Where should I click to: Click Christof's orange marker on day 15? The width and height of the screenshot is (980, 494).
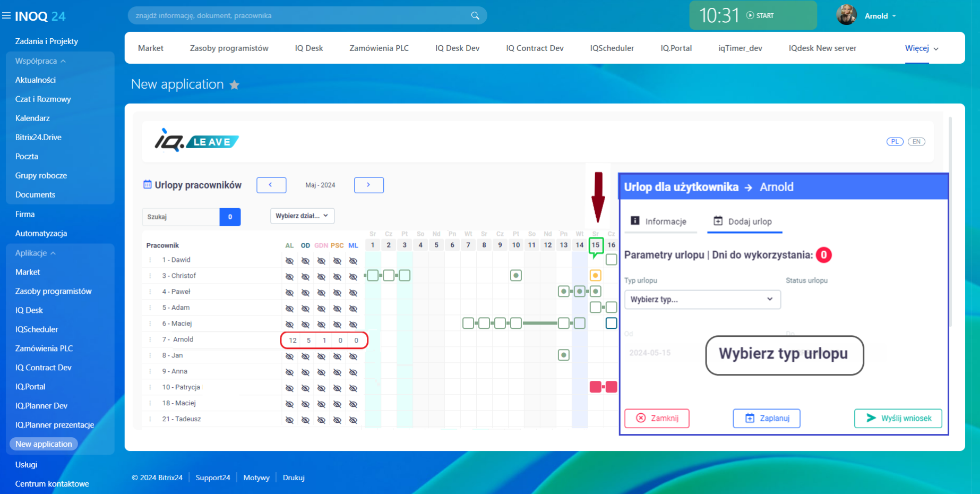click(596, 276)
